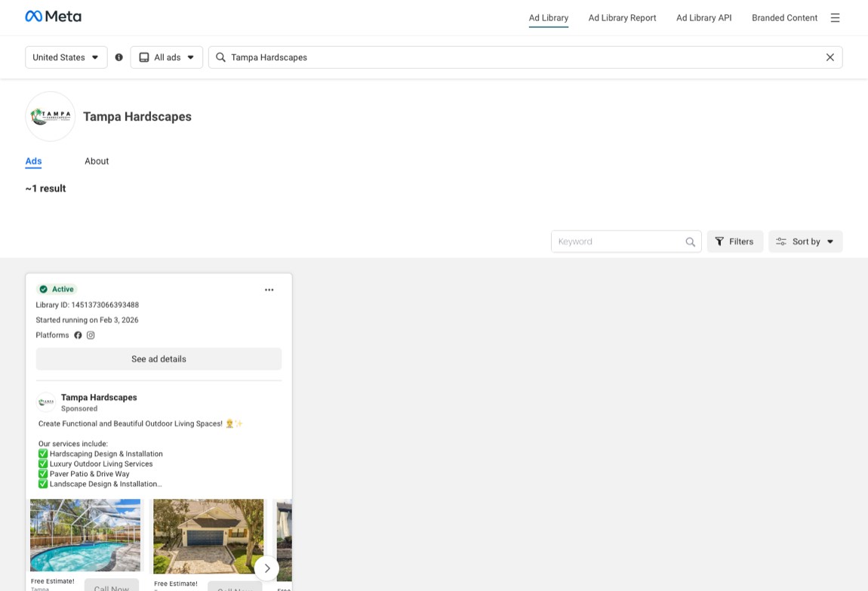Click the Started running on Feb 3, 2026 text

point(87,320)
